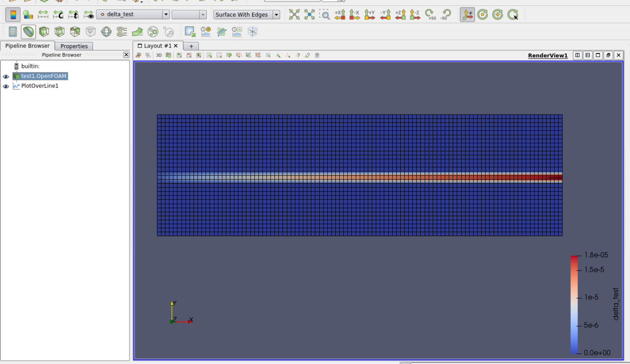Apply the Slice filter
Screen dimensions: 630x364
(x=60, y=32)
